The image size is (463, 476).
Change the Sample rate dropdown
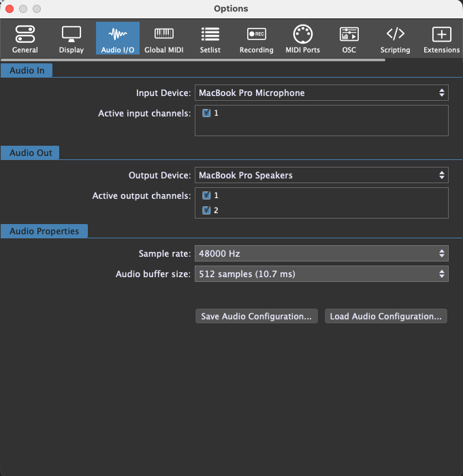point(321,254)
